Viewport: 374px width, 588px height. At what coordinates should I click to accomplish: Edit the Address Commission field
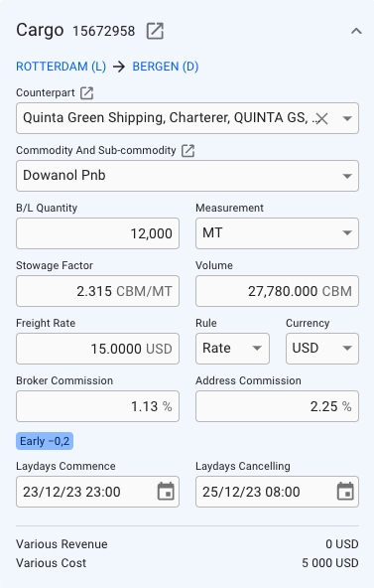coord(277,406)
